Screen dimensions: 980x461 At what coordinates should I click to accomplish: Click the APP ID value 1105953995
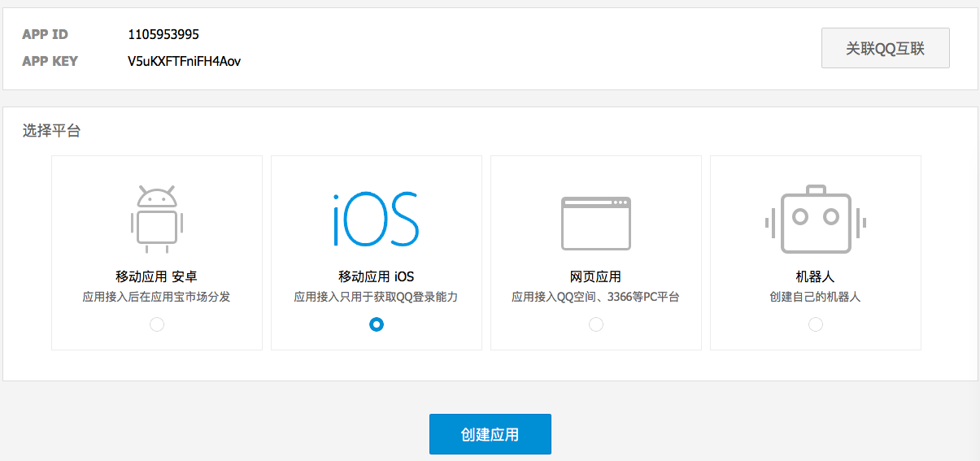(x=163, y=35)
